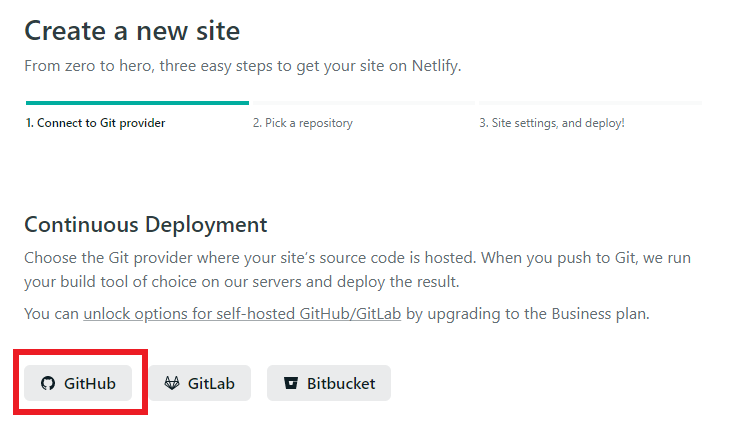Click the From zero to hero subtitle

(x=243, y=67)
